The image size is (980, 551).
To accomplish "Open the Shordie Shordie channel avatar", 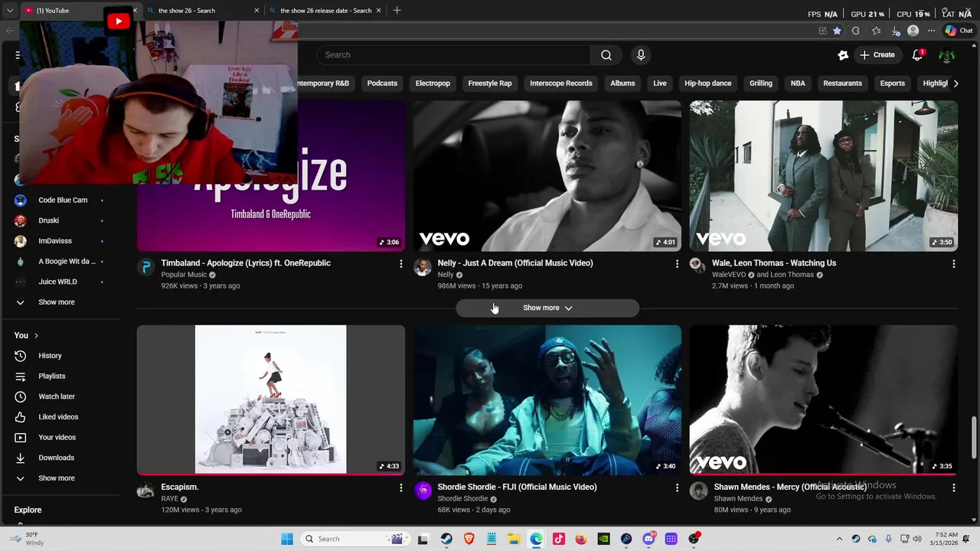I will click(423, 491).
